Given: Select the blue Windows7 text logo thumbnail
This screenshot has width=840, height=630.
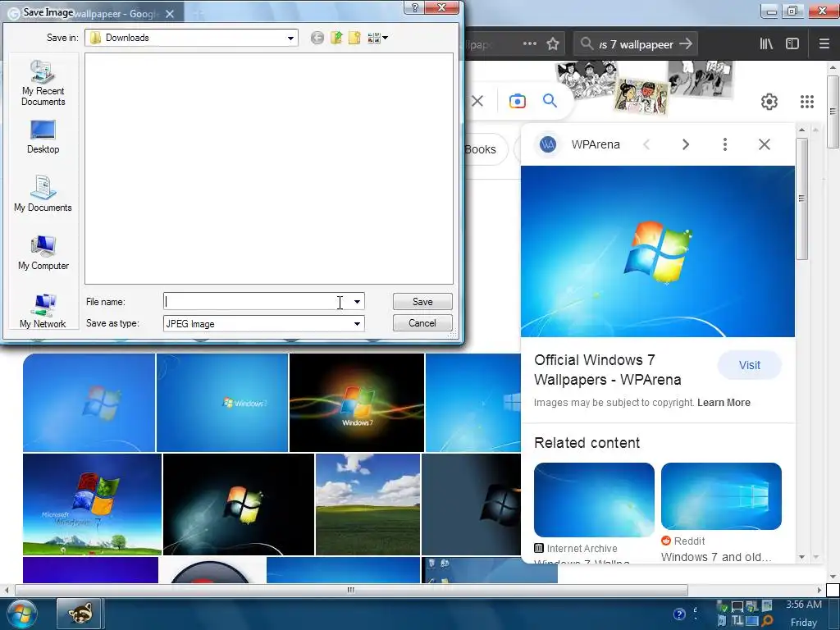Looking at the screenshot, I should pyautogui.click(x=222, y=402).
